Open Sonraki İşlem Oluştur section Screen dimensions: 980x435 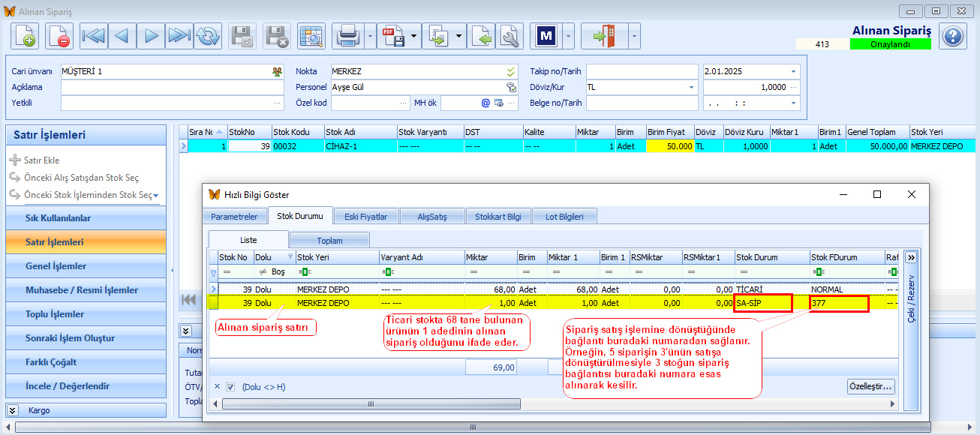pos(86,338)
